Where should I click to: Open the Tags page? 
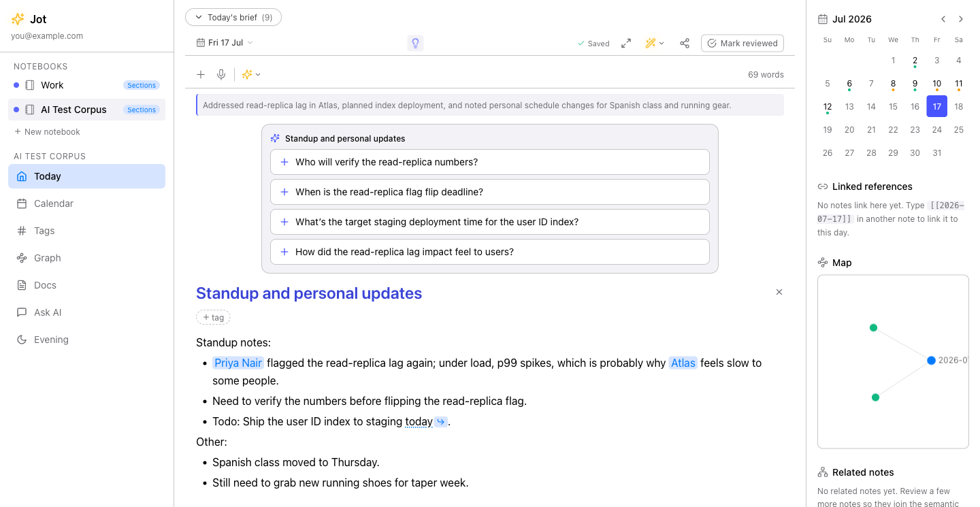tap(86, 231)
